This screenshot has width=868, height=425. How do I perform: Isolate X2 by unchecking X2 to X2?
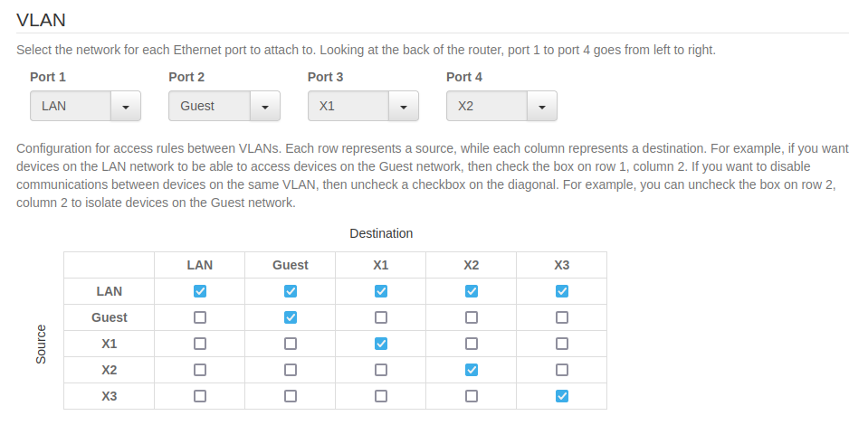pyautogui.click(x=472, y=370)
